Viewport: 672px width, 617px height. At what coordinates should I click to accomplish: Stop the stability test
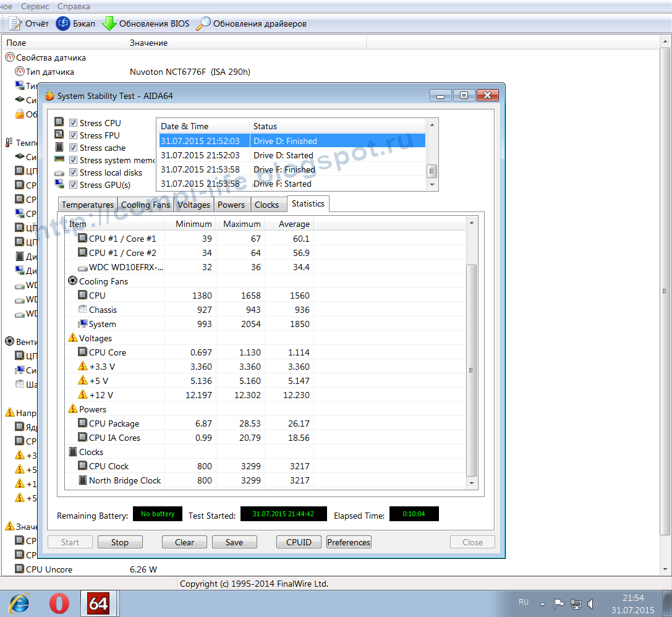120,542
